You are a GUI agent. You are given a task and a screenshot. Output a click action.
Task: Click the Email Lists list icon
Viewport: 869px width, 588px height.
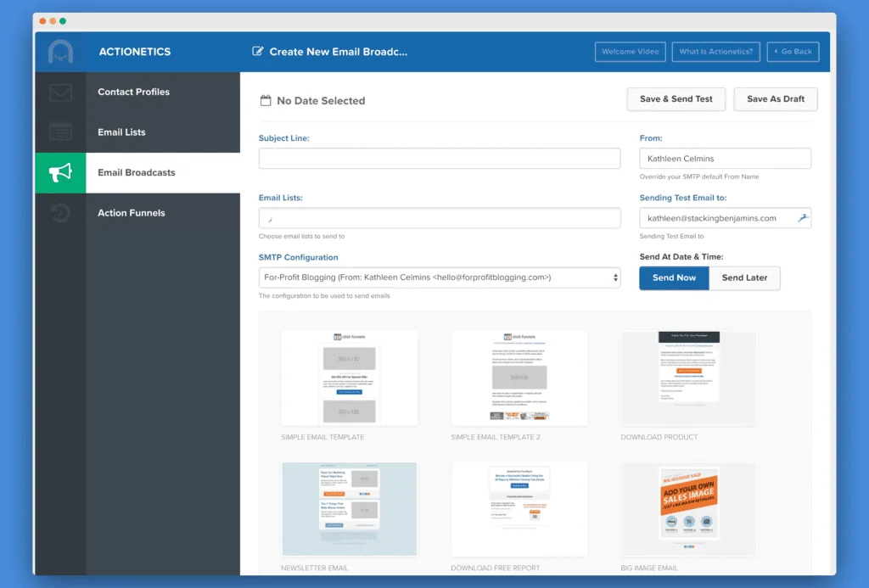point(60,132)
